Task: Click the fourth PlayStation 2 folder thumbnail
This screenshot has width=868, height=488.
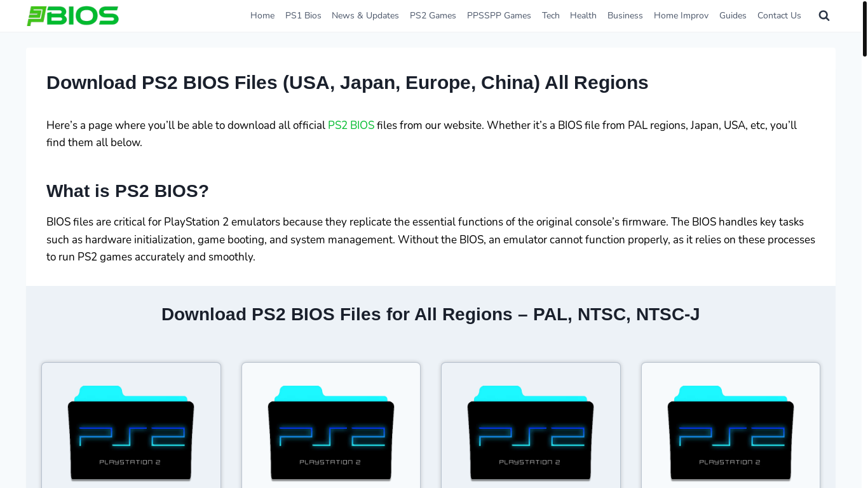Action: pos(731,433)
